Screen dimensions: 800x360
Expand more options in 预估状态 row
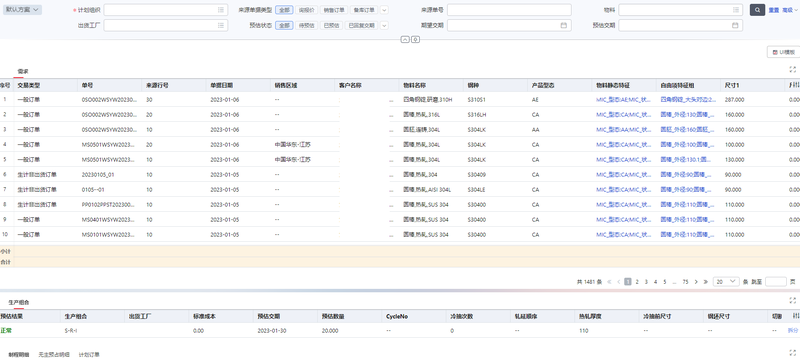pyautogui.click(x=384, y=25)
